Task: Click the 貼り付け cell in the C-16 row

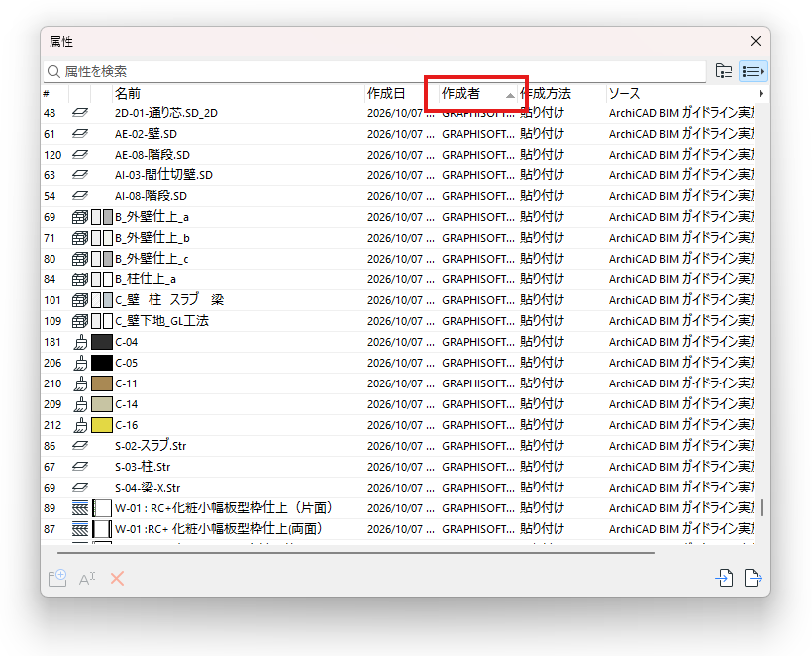Action: [543, 425]
